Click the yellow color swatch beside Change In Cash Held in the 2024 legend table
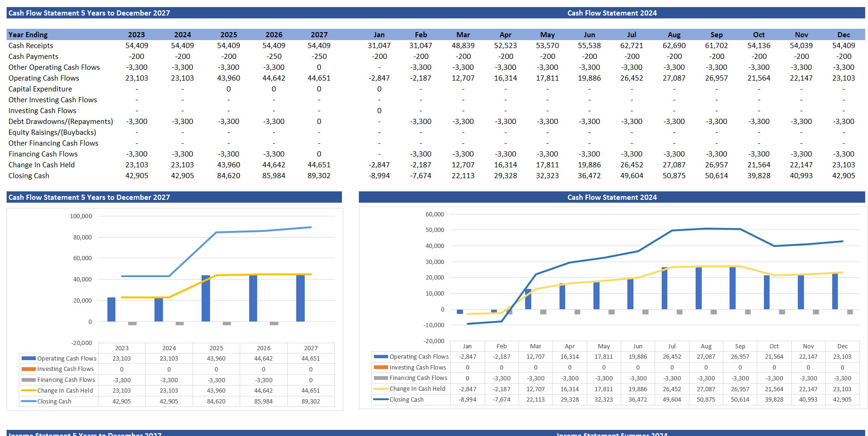The width and height of the screenshot is (868, 436). click(x=381, y=388)
